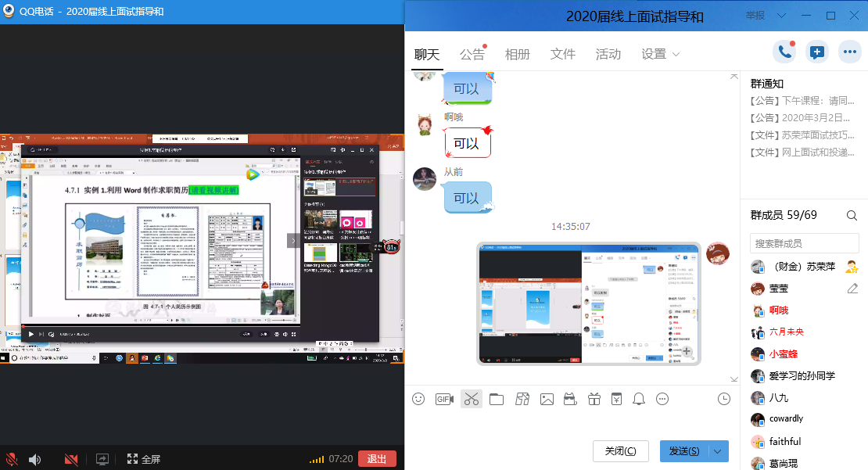
Task: Open the send button options arrow
Action: coord(719,451)
